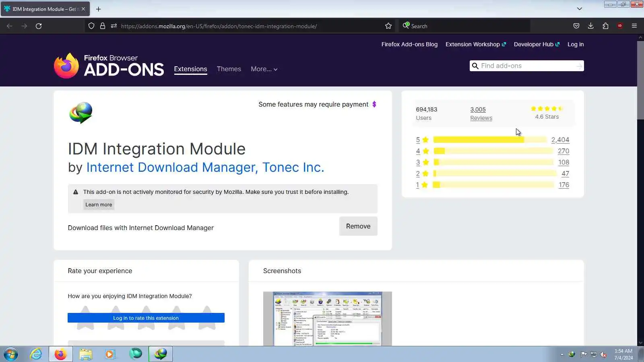Open the 270 four-star reviews count
Screen dimensions: 644x362
coord(563,151)
